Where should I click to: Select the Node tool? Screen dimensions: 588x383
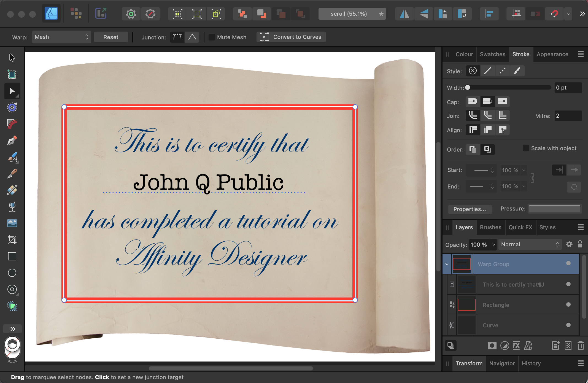[12, 91]
